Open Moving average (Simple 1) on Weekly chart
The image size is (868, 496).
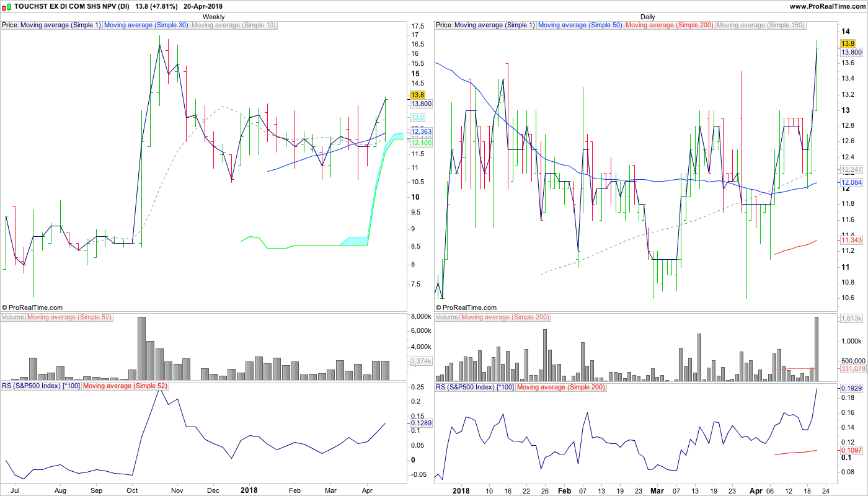[x=61, y=25]
